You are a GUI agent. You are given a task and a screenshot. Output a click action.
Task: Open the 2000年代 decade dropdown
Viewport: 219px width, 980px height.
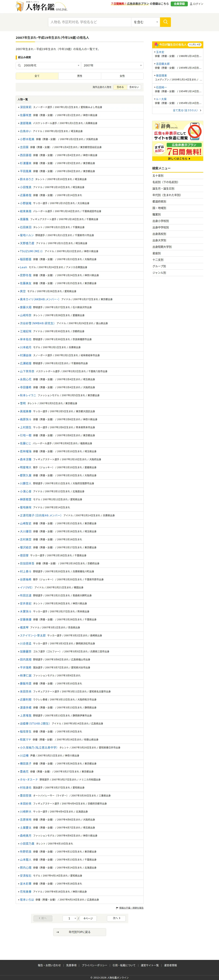click(x=48, y=65)
